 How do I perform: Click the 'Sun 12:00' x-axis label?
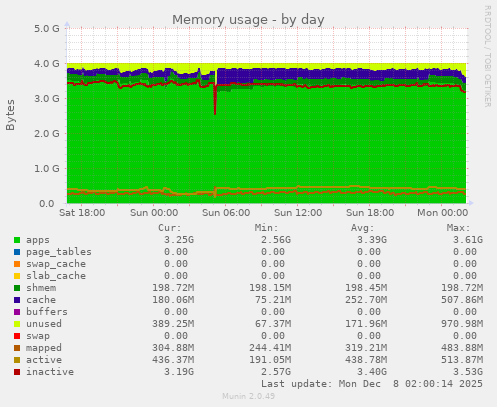click(298, 213)
